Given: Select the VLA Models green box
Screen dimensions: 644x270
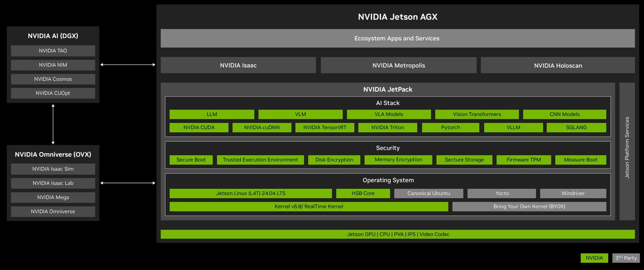Looking at the screenshot, I should pos(389,114).
